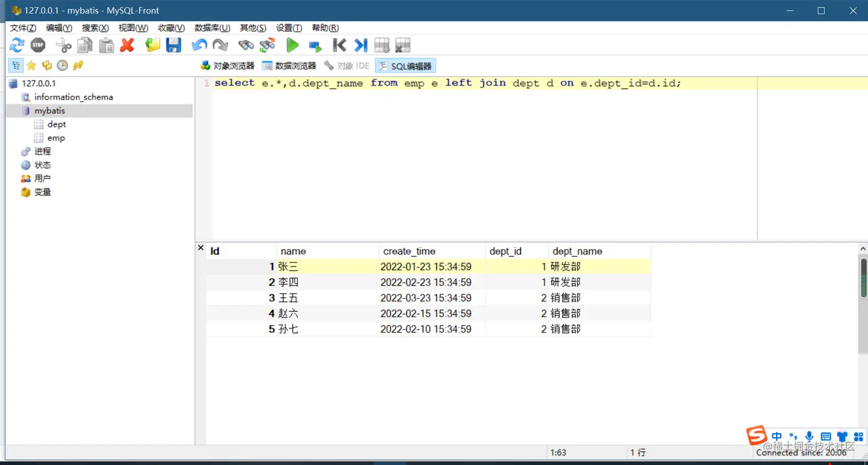Click the results vertical scrollbar thumb

coord(863,278)
